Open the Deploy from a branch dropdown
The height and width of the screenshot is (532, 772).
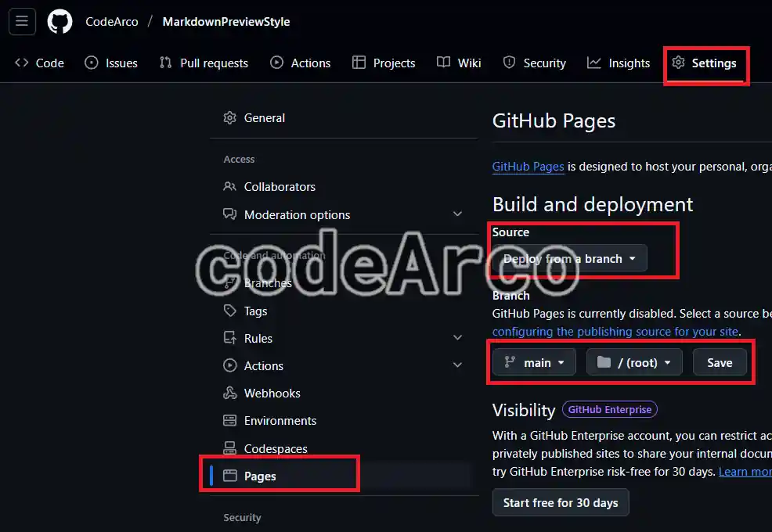point(570,258)
